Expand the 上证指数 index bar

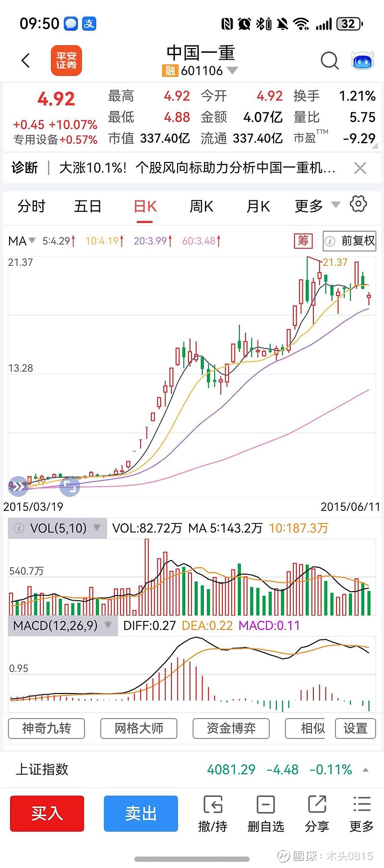(x=366, y=769)
